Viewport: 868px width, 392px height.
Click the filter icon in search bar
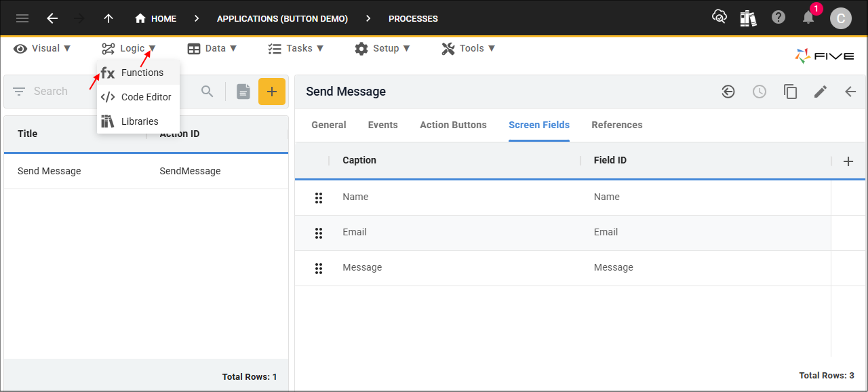[19, 92]
